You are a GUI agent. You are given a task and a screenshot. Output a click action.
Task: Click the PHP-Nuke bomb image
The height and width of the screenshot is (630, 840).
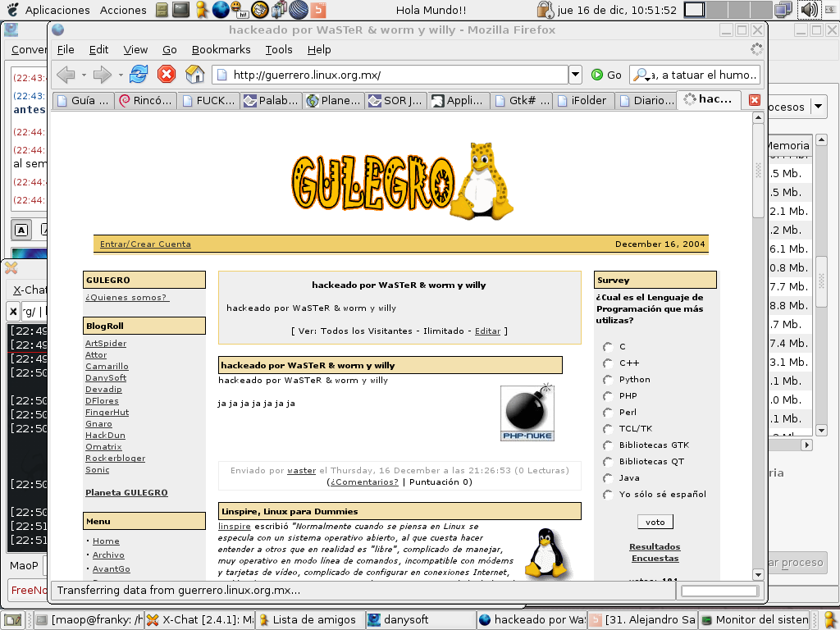click(x=527, y=412)
